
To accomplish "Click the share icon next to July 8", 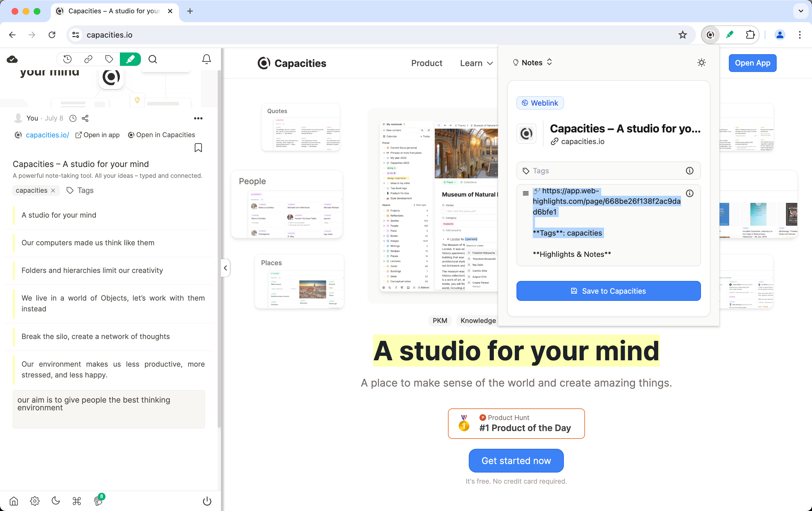I will [85, 118].
